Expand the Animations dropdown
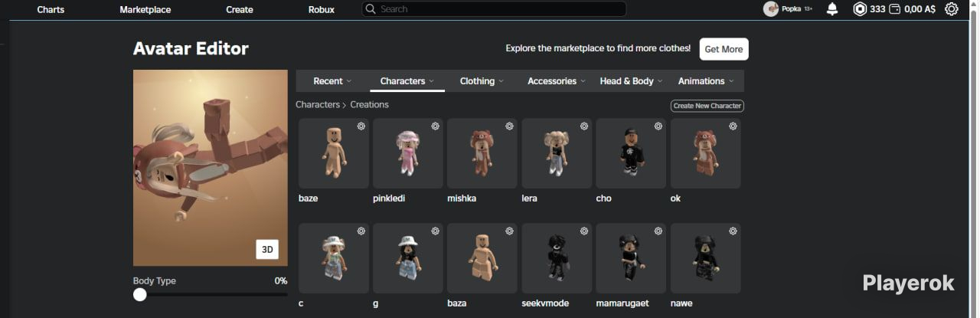The width and height of the screenshot is (980, 318). click(x=706, y=81)
